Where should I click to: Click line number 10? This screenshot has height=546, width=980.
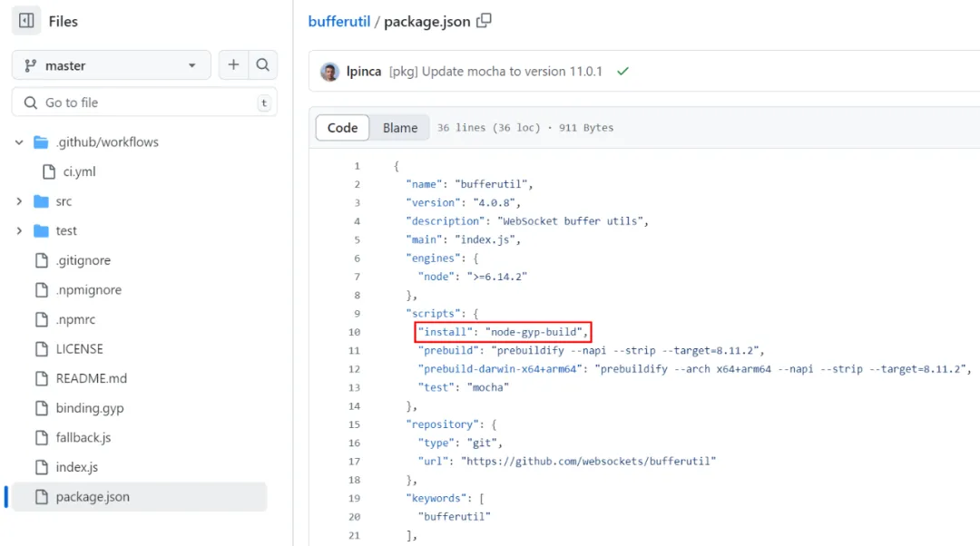[x=355, y=332]
